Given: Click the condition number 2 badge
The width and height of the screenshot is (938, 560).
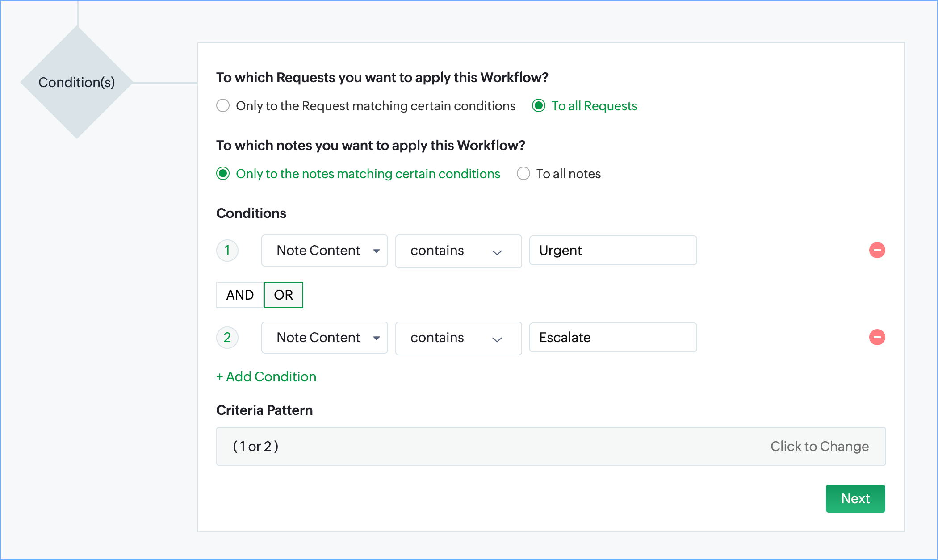Looking at the screenshot, I should pos(227,337).
